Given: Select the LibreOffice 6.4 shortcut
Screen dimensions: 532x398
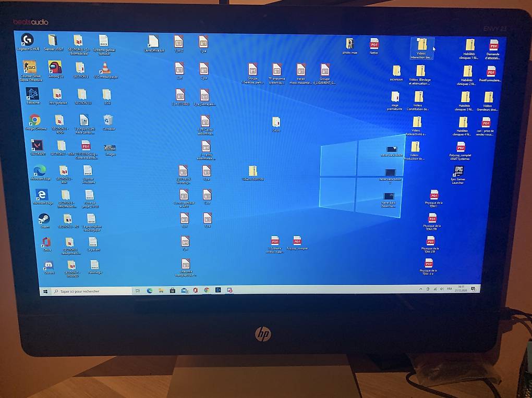Looking at the screenshot, I should (x=154, y=44).
